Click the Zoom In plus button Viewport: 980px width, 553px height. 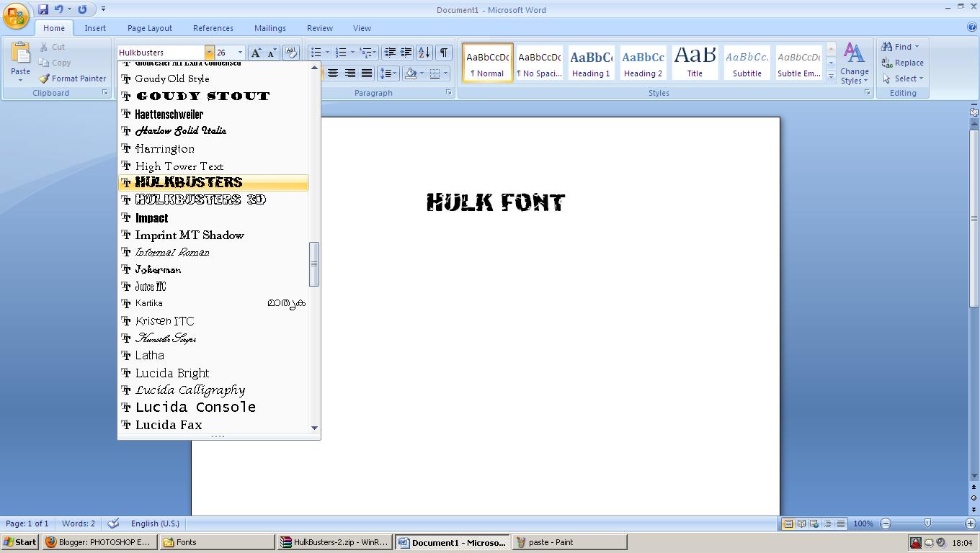pos(971,523)
